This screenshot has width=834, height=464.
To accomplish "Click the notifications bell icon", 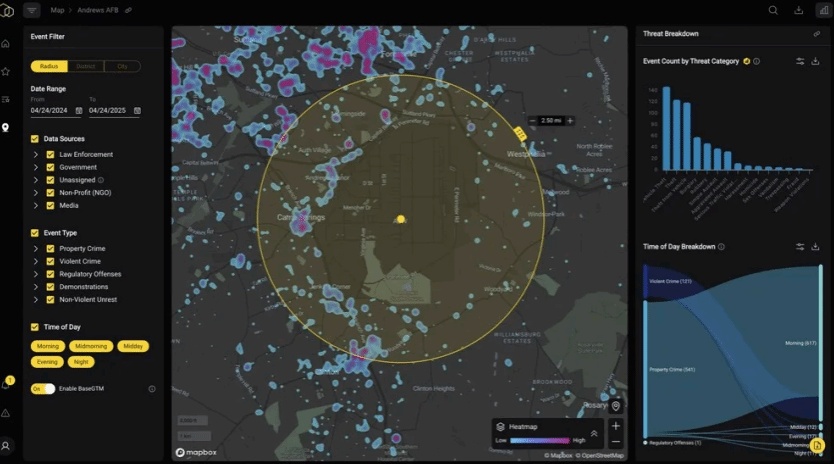I will 6,385.
